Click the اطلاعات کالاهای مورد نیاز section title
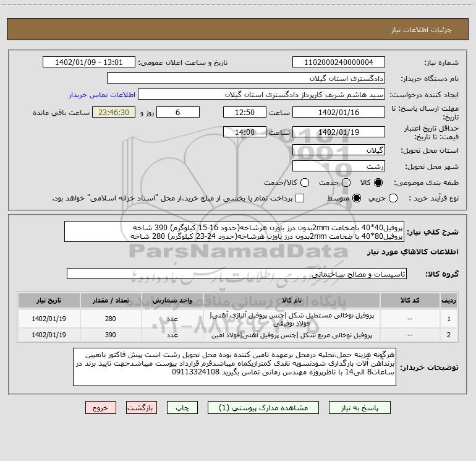Image resolution: width=476 pixels, height=461 pixels. point(412,252)
